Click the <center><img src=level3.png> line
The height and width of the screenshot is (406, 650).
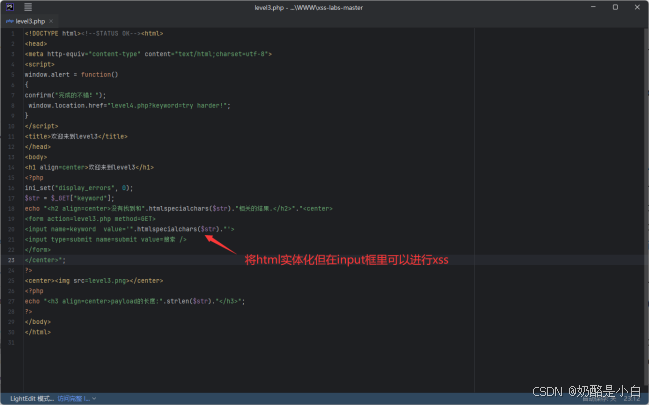pyautogui.click(x=94, y=281)
